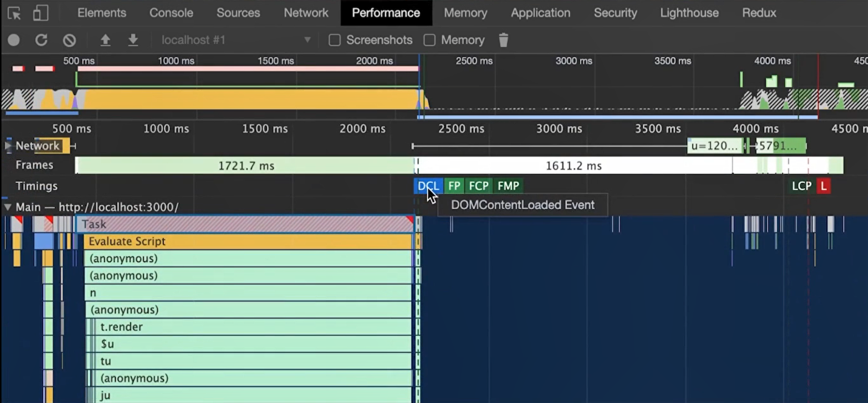
Task: Switch to the Console tab
Action: [171, 13]
